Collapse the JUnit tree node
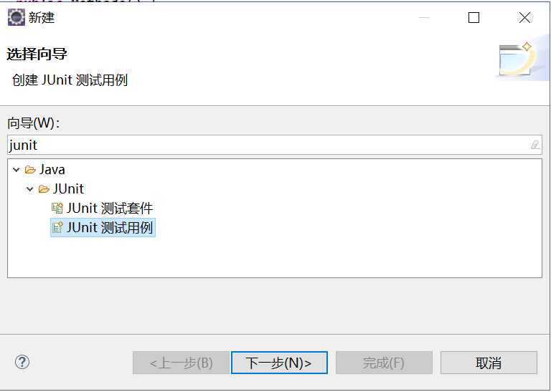551x392 pixels. click(x=30, y=189)
